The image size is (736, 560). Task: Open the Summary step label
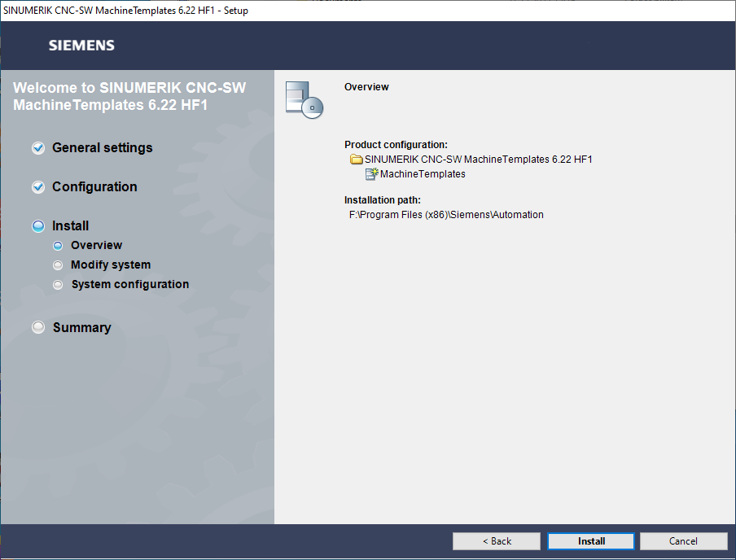[x=81, y=327]
